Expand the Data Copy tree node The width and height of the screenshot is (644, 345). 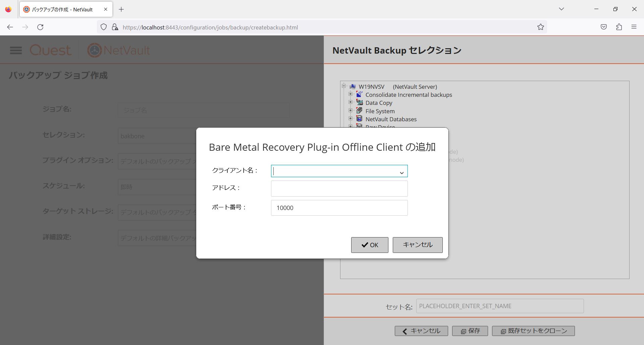coord(351,102)
